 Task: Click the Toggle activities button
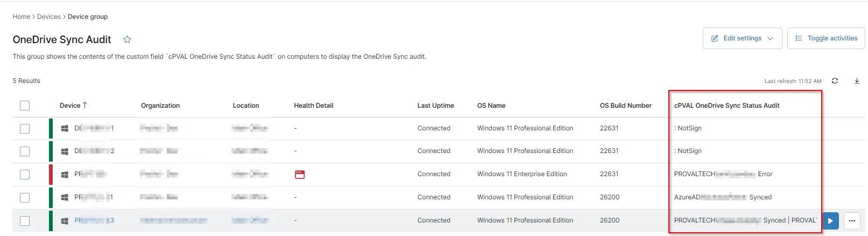pyautogui.click(x=826, y=38)
